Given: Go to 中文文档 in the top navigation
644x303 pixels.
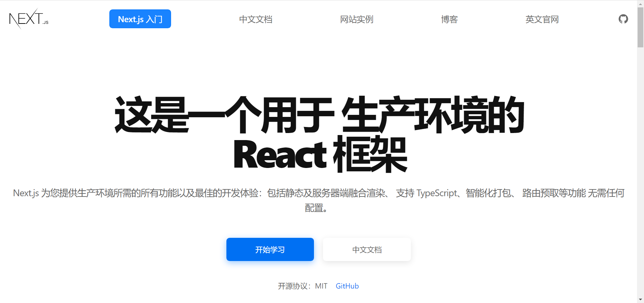Looking at the screenshot, I should 256,19.
